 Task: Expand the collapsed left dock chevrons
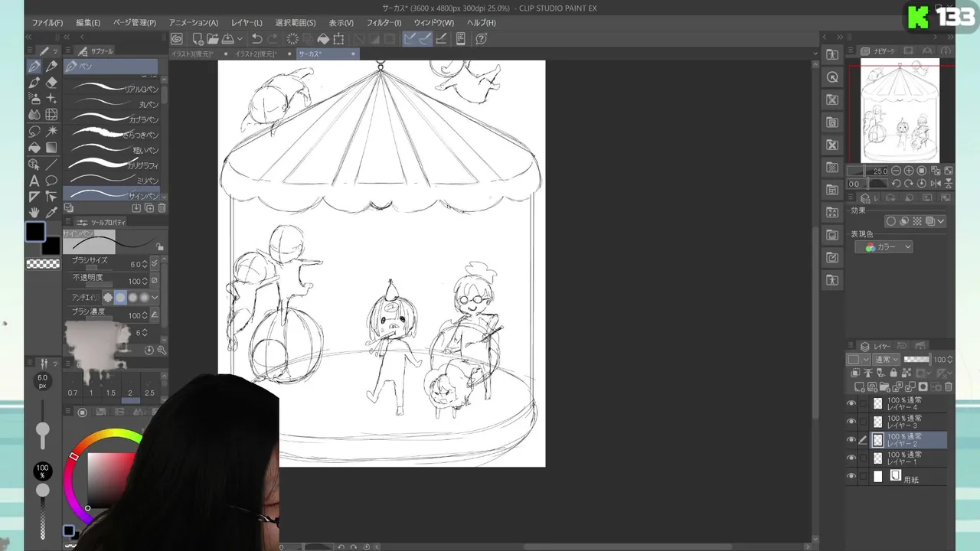(x=29, y=37)
